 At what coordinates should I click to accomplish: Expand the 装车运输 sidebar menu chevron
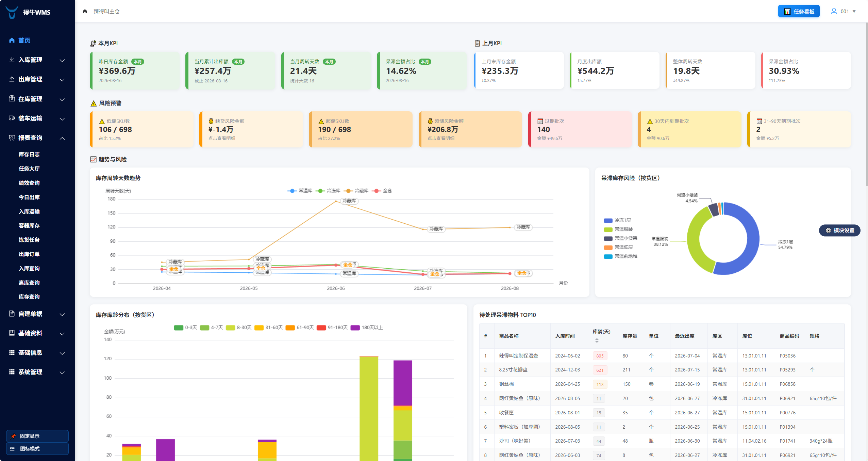(x=62, y=119)
